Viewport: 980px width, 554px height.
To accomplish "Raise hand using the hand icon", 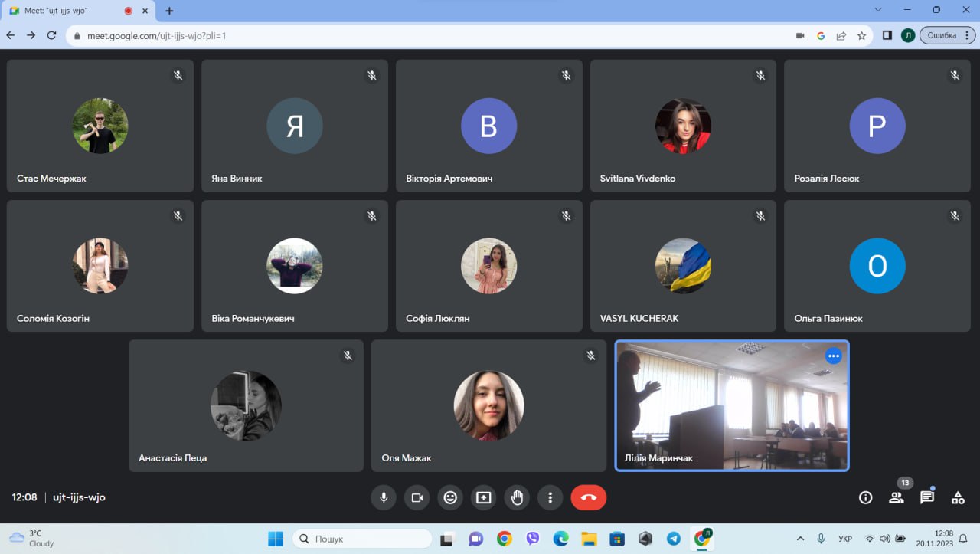I will point(517,497).
